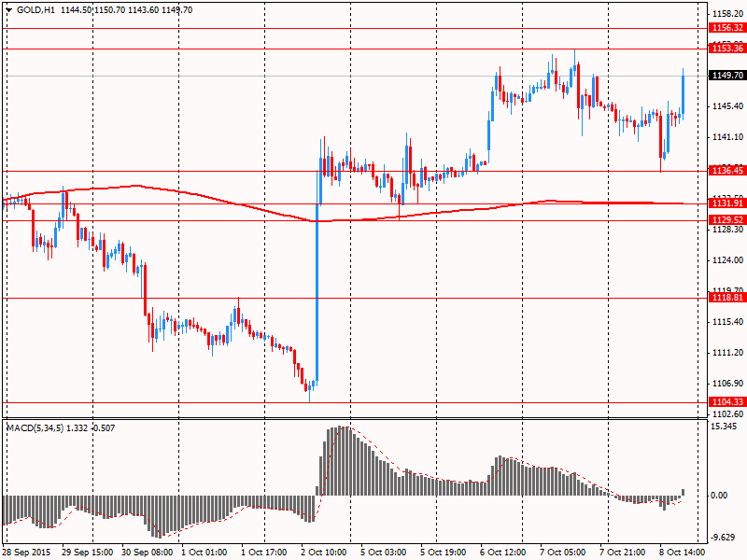Select the 1104.33 red price level label
Screen dimensions: 747x560
click(x=727, y=402)
